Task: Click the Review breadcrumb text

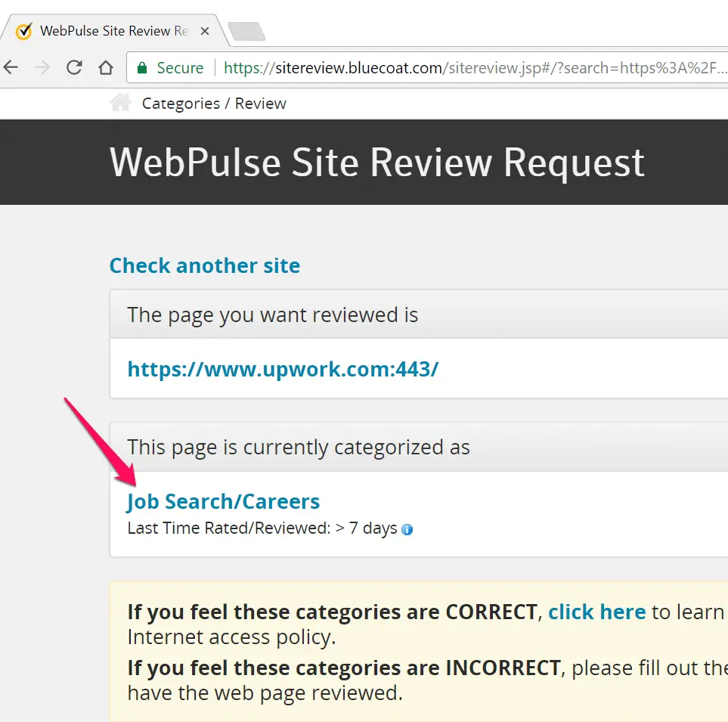Action: (x=261, y=104)
